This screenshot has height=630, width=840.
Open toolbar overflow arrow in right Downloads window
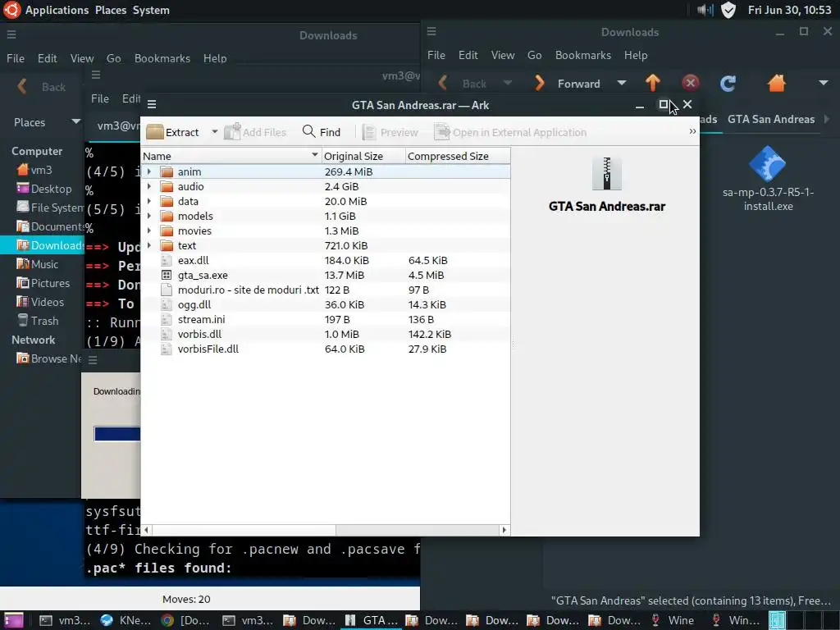pos(824,83)
